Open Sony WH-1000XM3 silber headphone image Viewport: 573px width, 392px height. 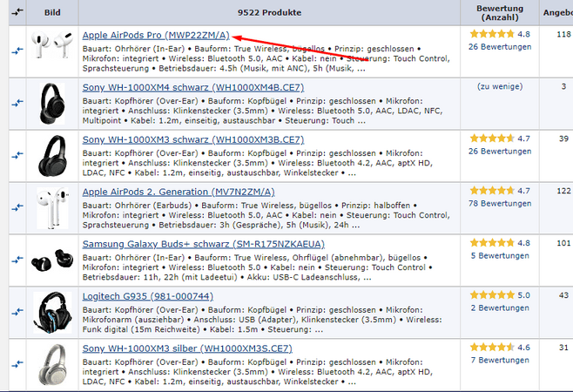coord(52,365)
